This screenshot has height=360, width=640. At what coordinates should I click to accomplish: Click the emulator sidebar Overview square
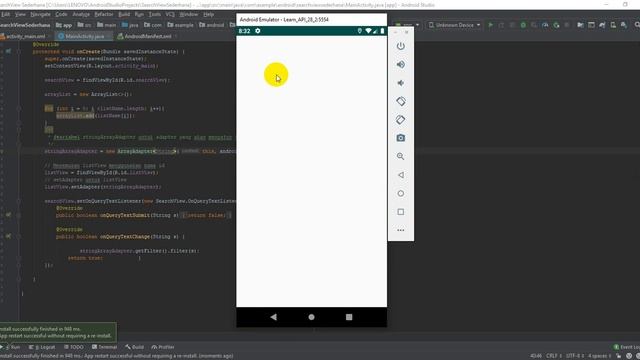click(401, 212)
